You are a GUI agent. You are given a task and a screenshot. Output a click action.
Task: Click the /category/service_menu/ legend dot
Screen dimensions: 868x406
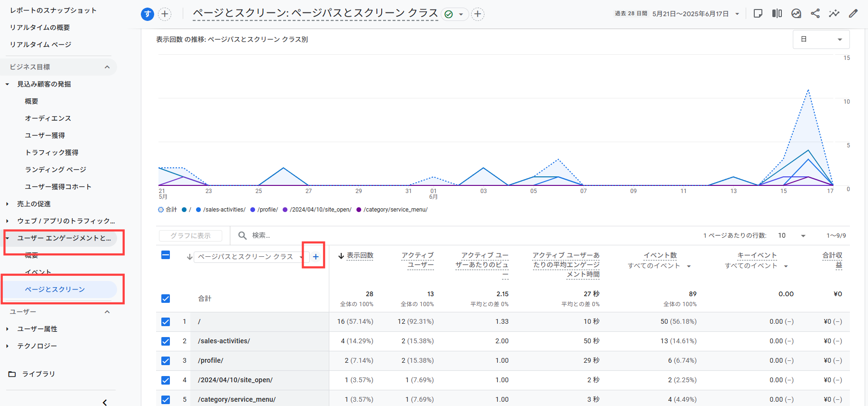359,210
